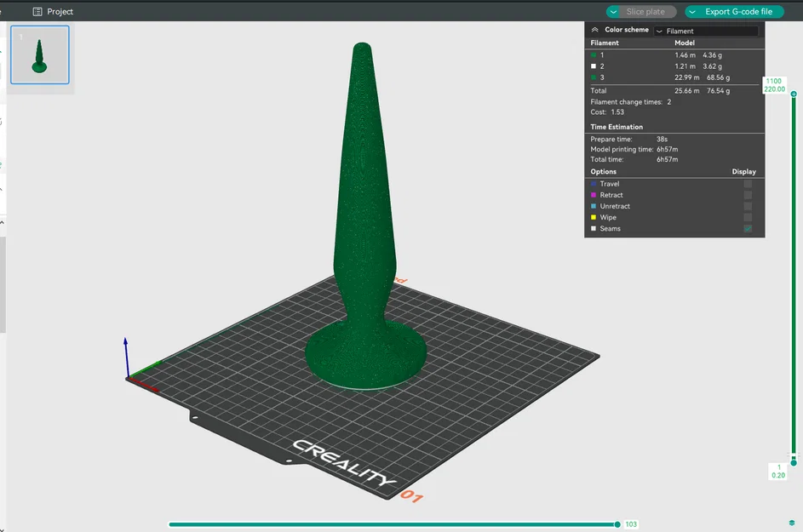Viewport: 803px width, 532px height.
Task: Click filament 1 green color swatch
Action: pyautogui.click(x=594, y=54)
